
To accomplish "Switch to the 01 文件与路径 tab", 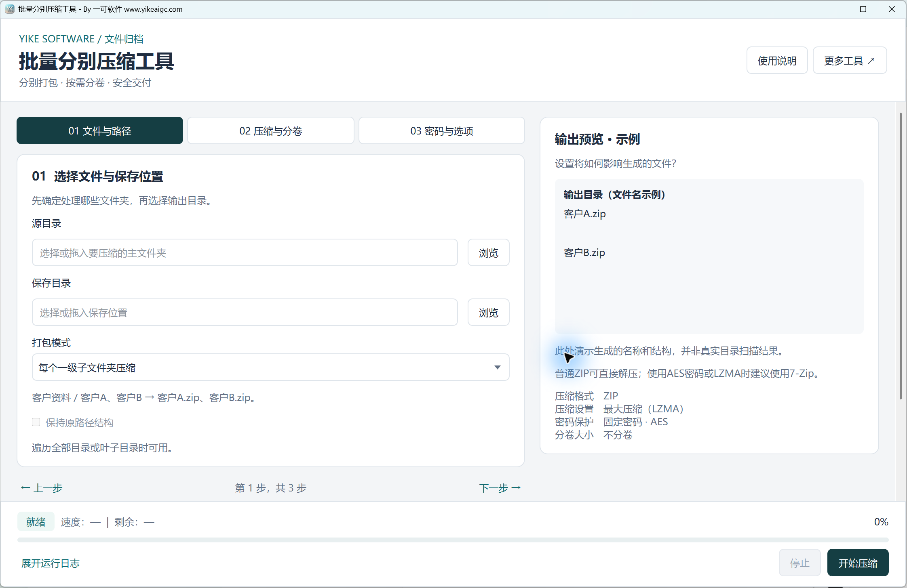I will pos(100,131).
